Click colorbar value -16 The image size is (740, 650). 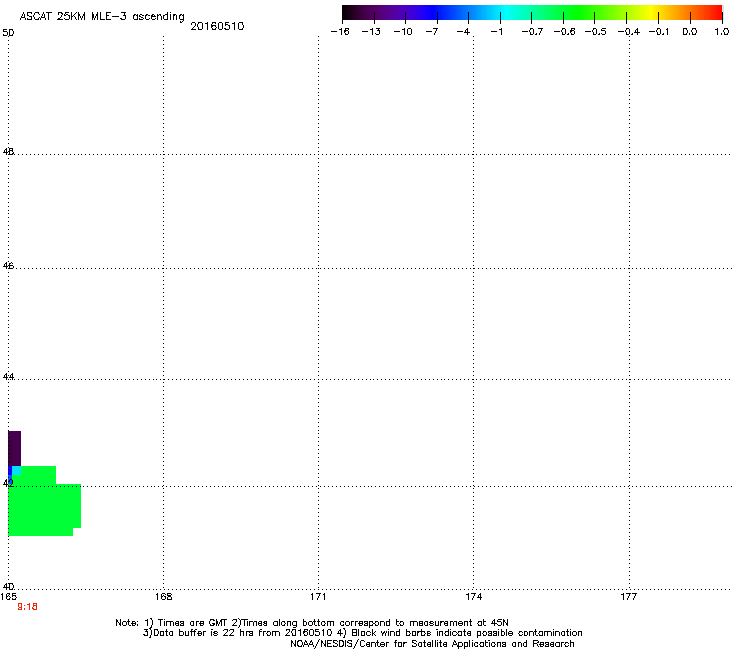click(340, 32)
